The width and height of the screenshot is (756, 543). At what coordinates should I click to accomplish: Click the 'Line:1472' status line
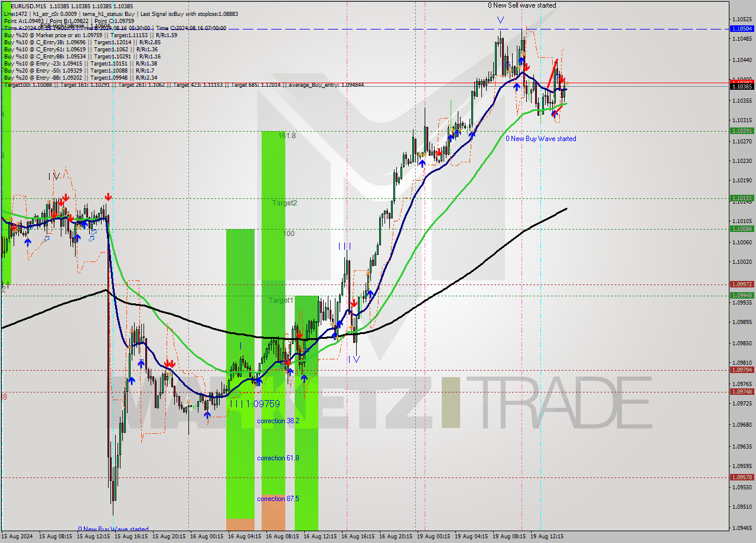coord(120,13)
